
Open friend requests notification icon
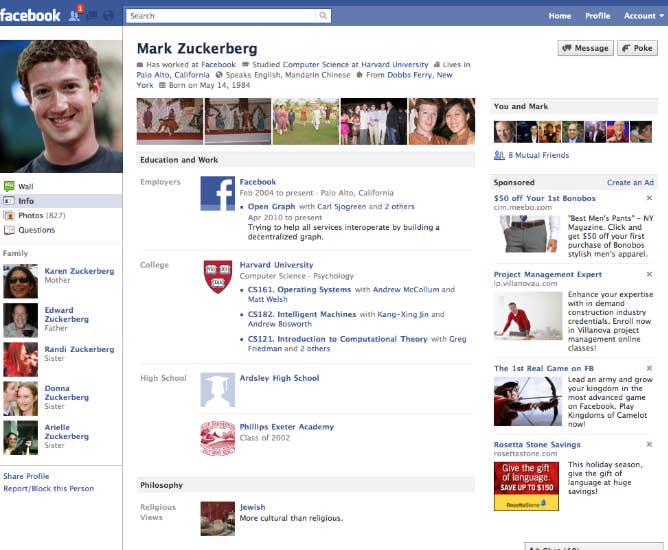coord(75,16)
